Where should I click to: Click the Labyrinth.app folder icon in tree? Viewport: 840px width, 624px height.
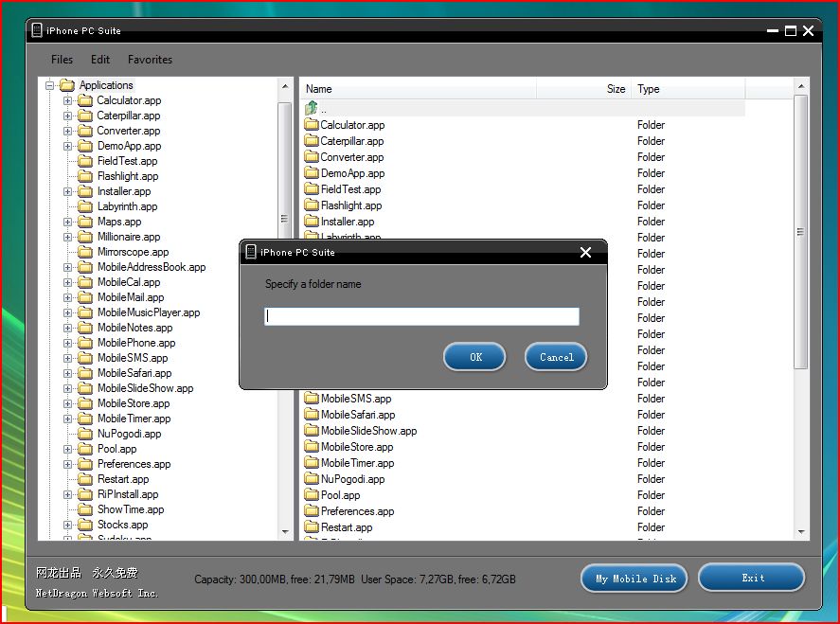pyautogui.click(x=85, y=206)
